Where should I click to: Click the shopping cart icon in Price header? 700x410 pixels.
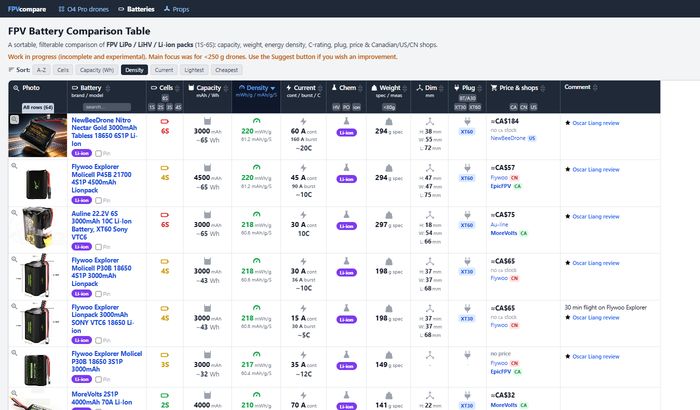494,88
